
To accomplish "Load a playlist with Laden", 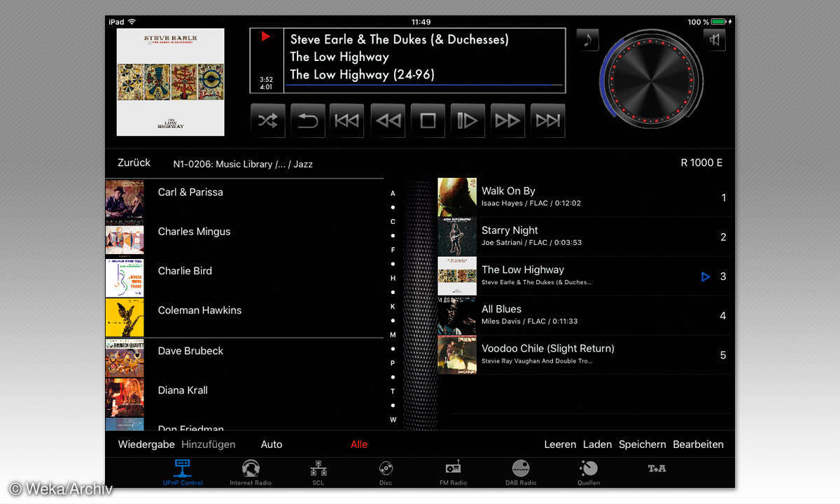I will pos(597,444).
